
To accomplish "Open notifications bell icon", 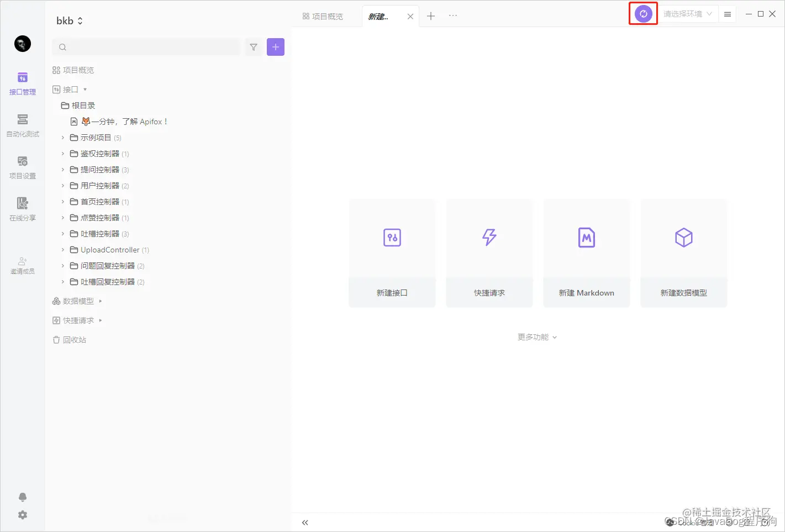I will [x=23, y=497].
